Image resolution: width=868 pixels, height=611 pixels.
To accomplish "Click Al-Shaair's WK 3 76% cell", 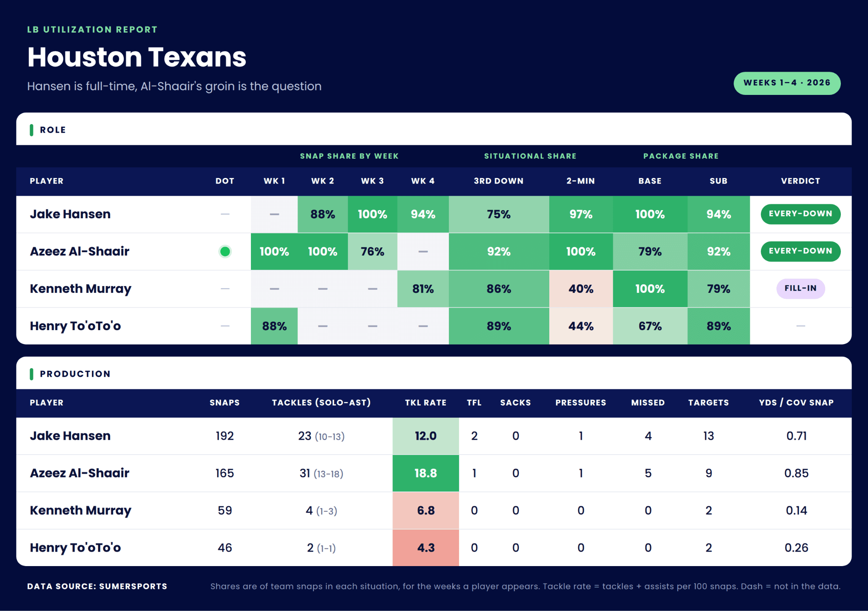I will point(372,251).
